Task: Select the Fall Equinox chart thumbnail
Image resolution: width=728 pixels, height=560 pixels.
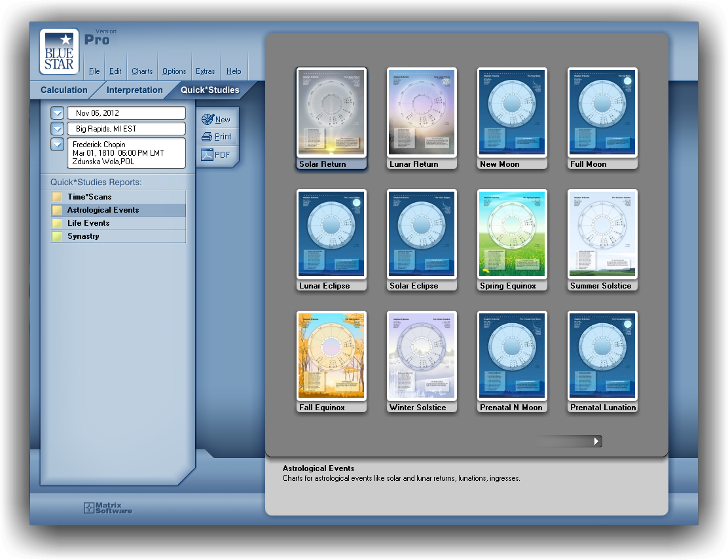Action: point(331,355)
